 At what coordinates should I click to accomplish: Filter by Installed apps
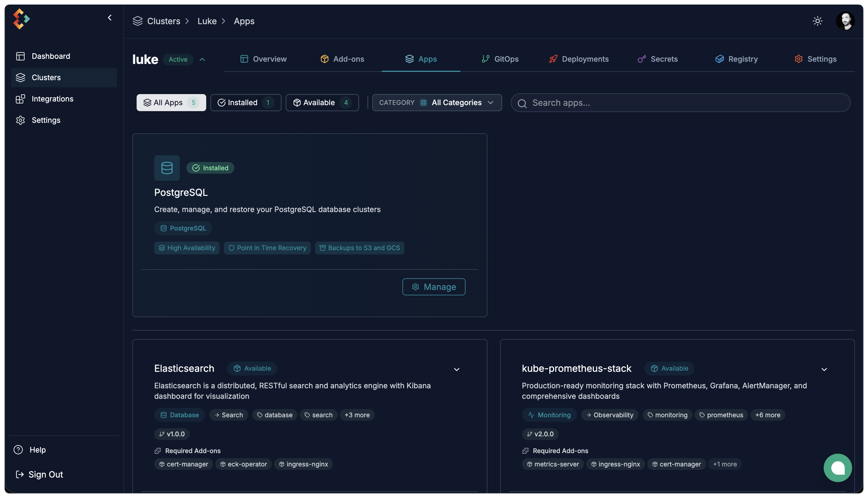(246, 103)
